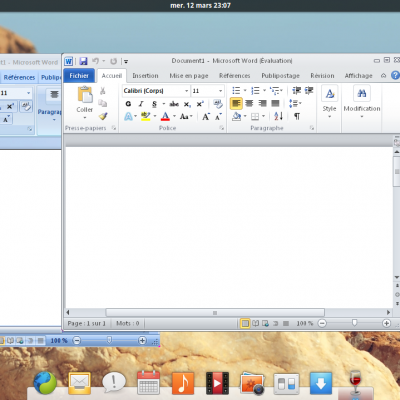This screenshot has width=400, height=400.
Task: Toggle bold G formatting
Action: click(128, 104)
